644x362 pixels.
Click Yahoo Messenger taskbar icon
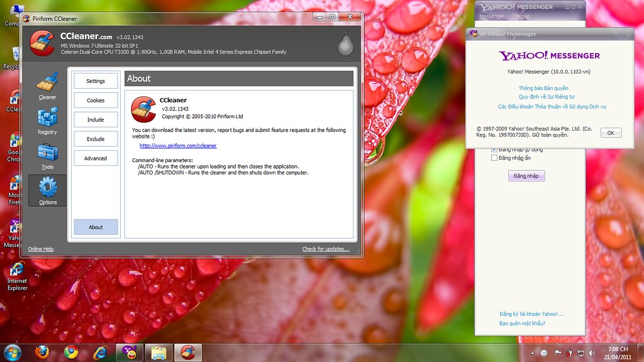[x=129, y=351]
